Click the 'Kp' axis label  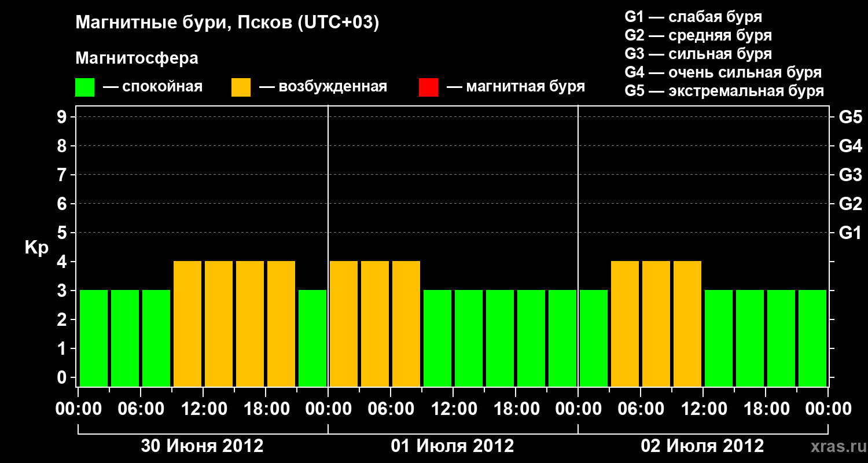[36, 248]
